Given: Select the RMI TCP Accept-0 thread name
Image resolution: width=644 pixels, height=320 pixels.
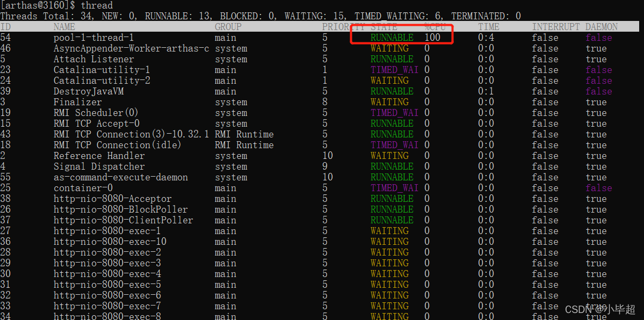Looking at the screenshot, I should click(97, 123).
